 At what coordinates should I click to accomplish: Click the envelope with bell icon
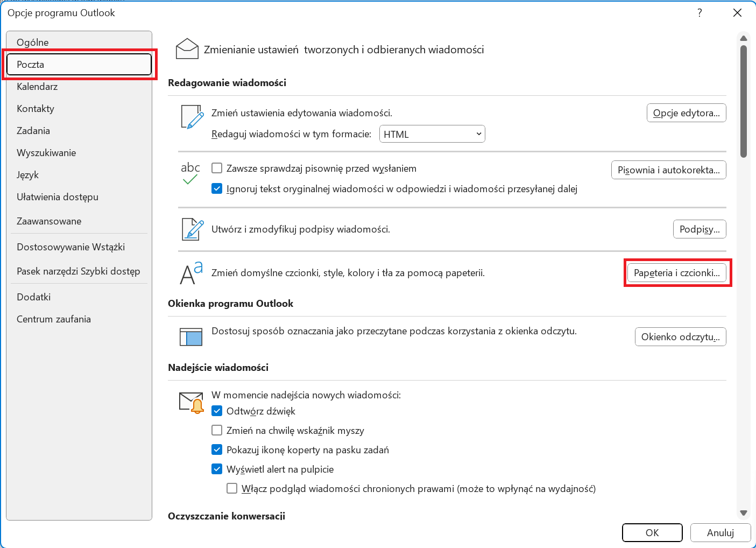[192, 402]
